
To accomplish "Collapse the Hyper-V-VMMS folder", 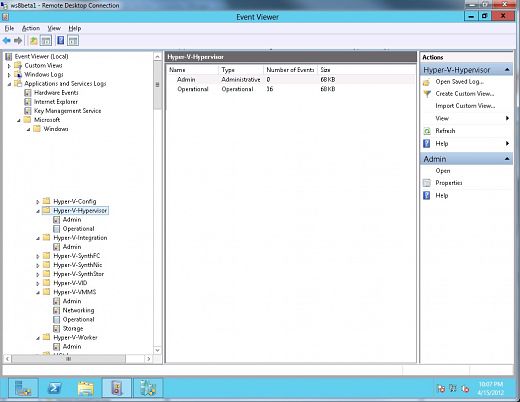I will click(38, 293).
